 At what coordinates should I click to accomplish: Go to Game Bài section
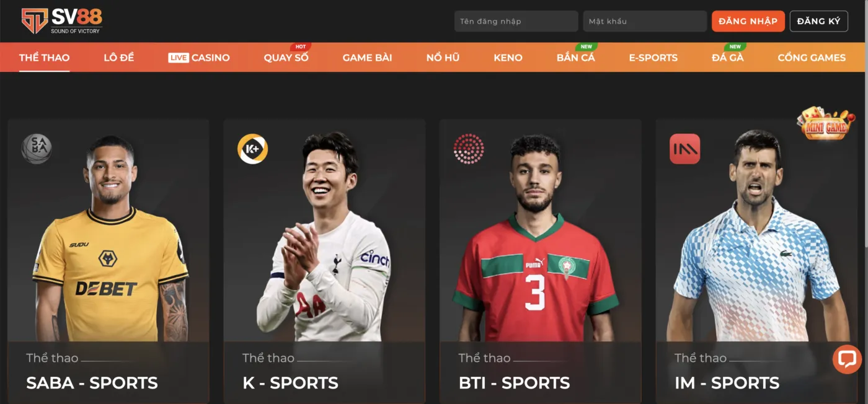tap(367, 58)
